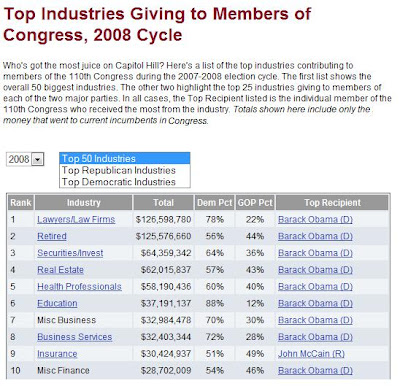Open the Health Professionals link

pyautogui.click(x=79, y=287)
